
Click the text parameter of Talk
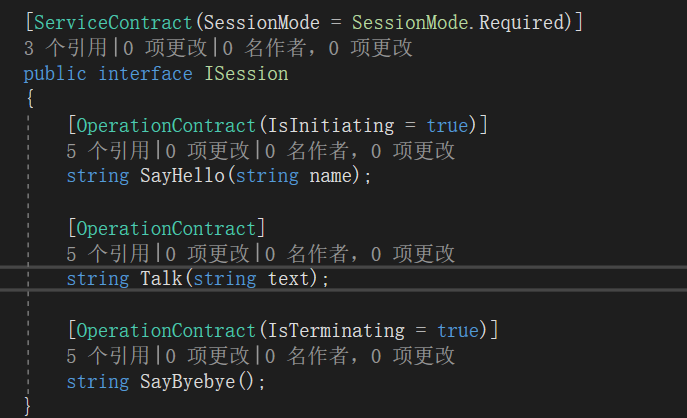(289, 279)
